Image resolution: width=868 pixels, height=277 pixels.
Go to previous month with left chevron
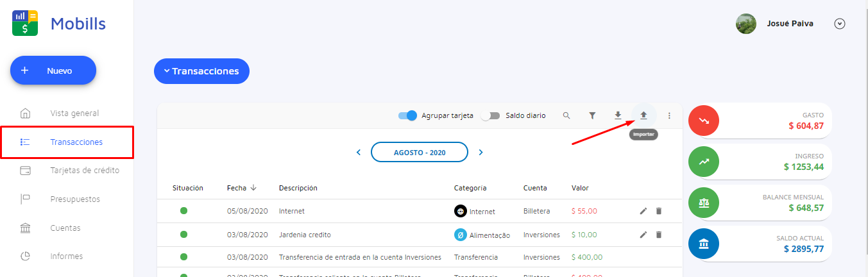tap(359, 153)
